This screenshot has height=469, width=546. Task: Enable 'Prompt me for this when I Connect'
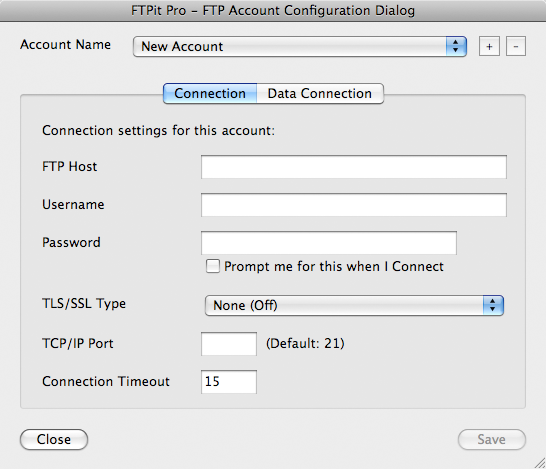pyautogui.click(x=213, y=266)
